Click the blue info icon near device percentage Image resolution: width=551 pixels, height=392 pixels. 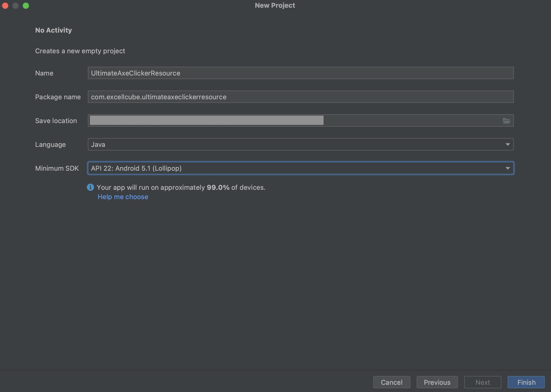(x=90, y=187)
